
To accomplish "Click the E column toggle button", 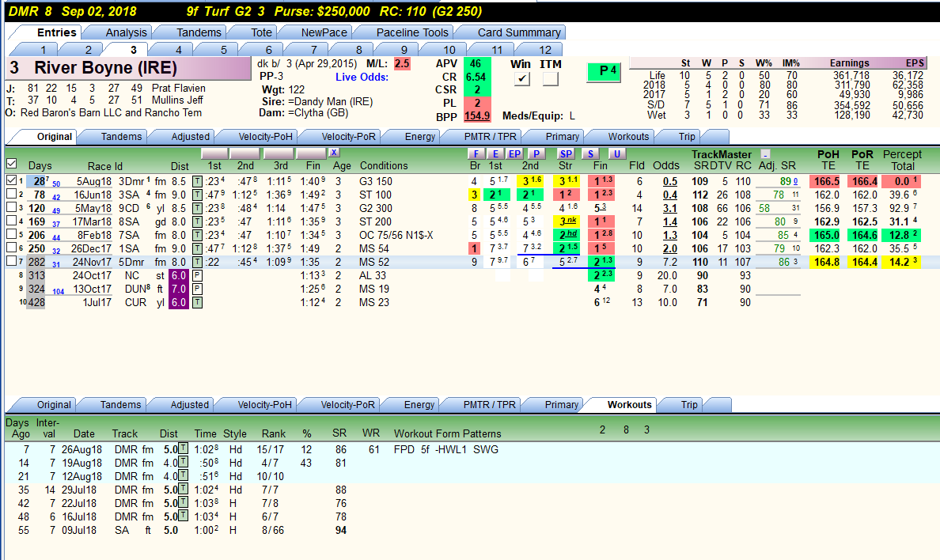I will point(495,154).
